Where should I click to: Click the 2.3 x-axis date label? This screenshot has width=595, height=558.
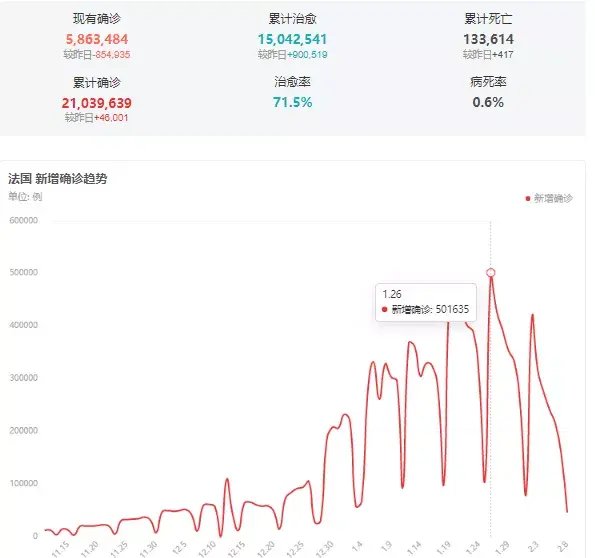pyautogui.click(x=533, y=547)
